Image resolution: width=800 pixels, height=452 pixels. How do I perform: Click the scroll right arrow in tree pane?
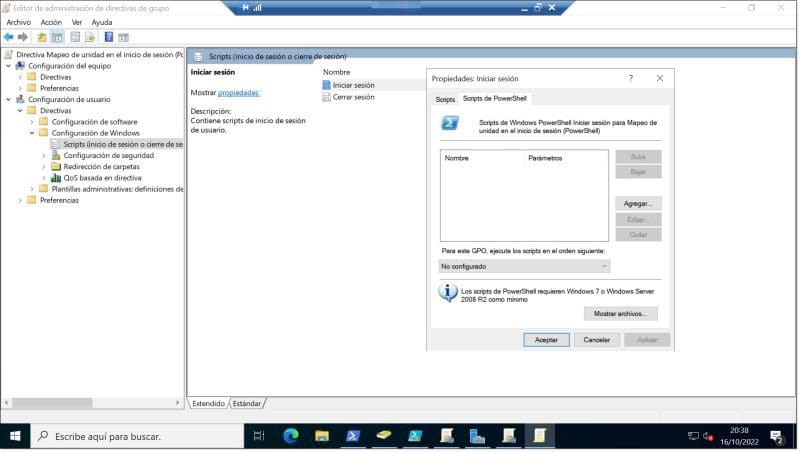(177, 403)
